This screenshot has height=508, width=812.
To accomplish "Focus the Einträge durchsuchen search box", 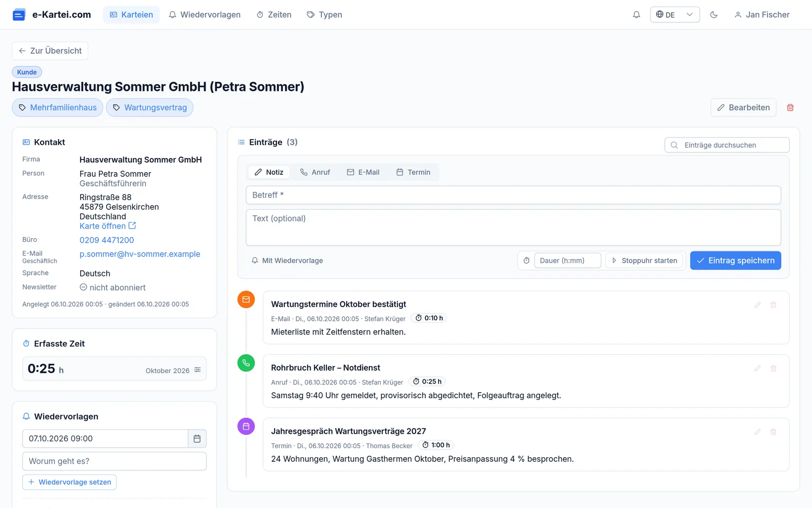I will (727, 145).
